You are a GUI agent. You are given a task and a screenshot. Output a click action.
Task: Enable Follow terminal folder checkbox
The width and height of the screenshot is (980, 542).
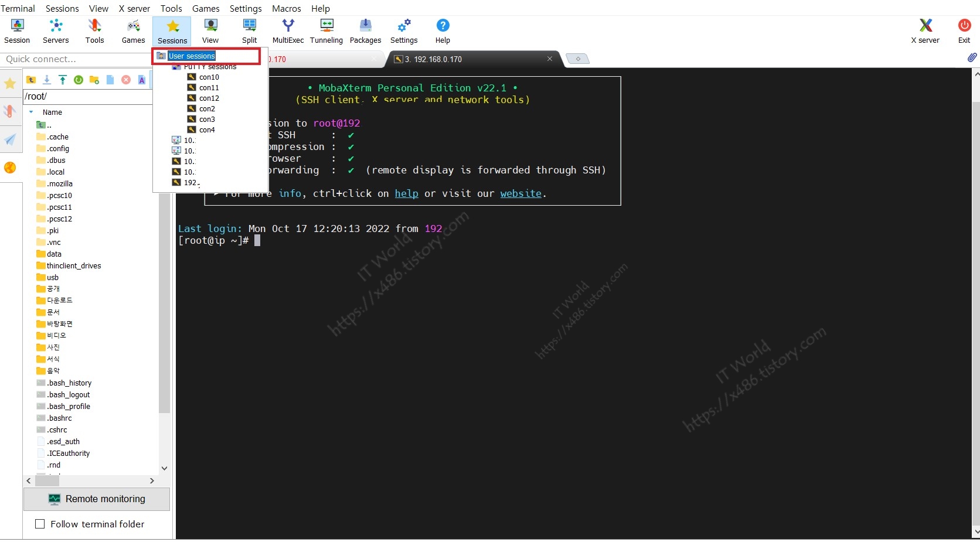point(40,524)
